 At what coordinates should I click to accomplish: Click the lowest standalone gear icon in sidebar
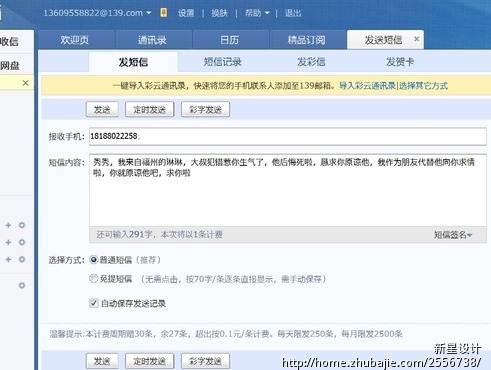coord(22,285)
